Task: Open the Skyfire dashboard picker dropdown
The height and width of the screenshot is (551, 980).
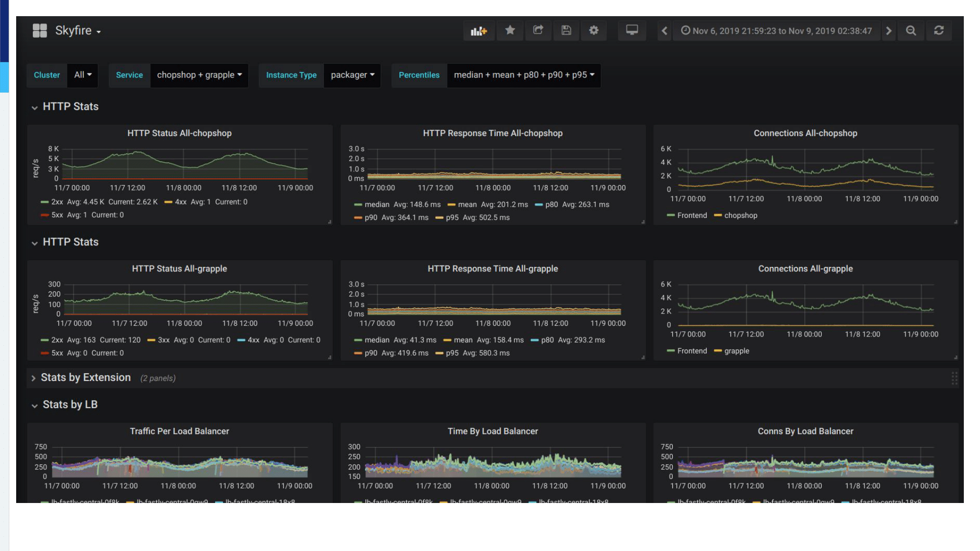Action: (78, 30)
